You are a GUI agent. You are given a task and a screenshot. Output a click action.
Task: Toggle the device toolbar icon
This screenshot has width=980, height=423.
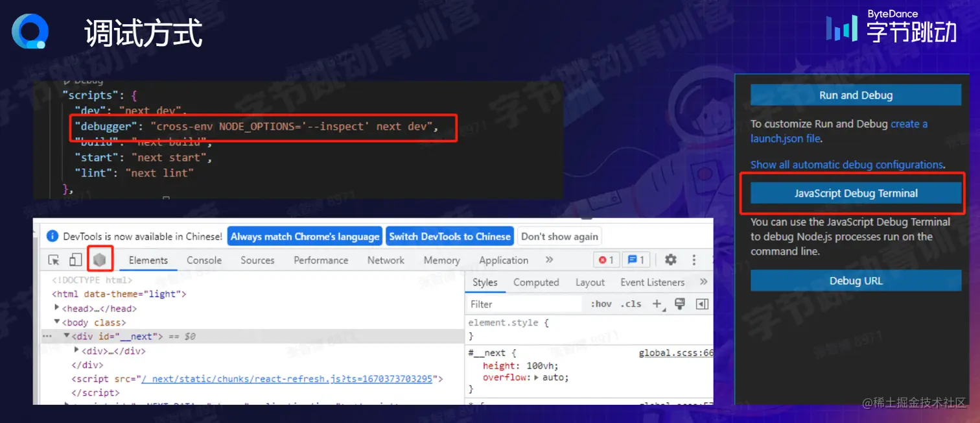tap(76, 260)
